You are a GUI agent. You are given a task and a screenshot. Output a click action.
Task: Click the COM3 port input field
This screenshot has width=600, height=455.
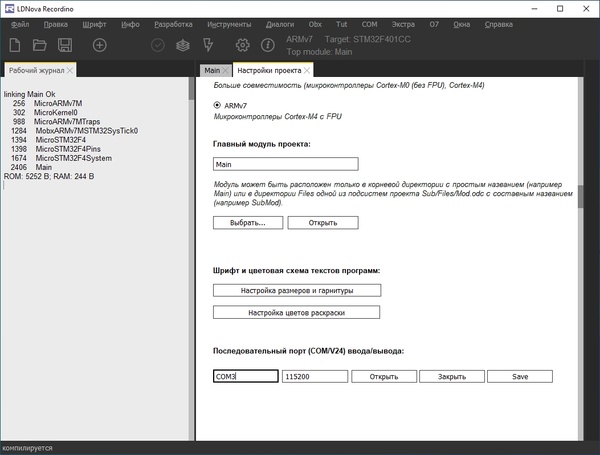pyautogui.click(x=245, y=377)
